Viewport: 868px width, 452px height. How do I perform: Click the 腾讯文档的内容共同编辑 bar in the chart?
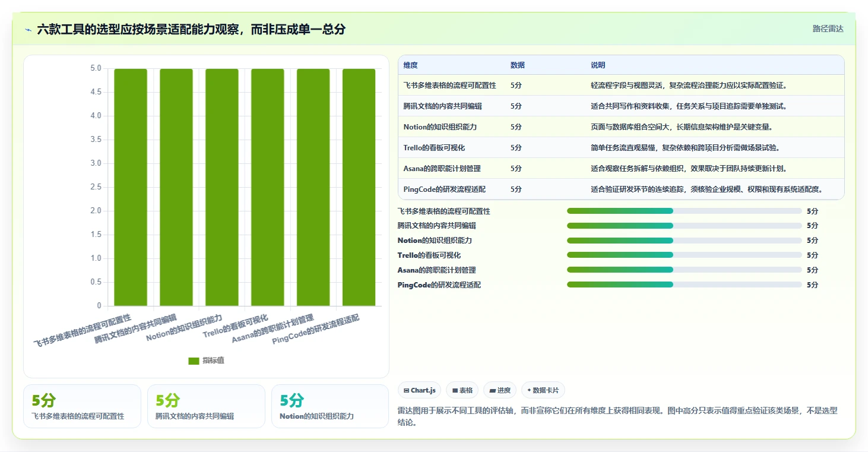point(176,187)
